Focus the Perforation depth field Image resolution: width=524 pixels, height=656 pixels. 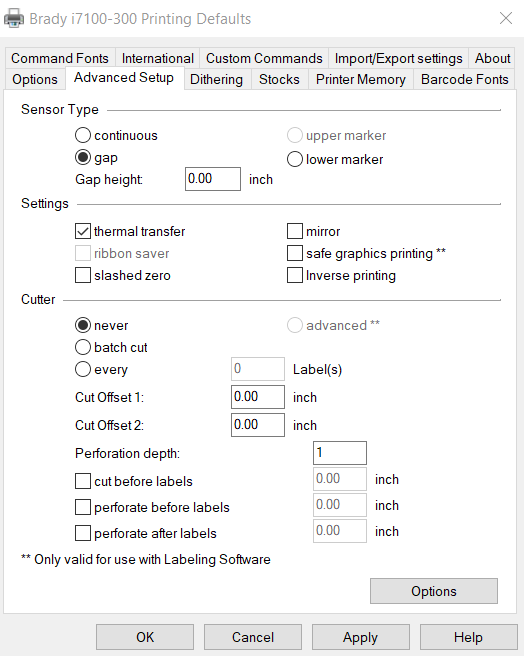[339, 453]
